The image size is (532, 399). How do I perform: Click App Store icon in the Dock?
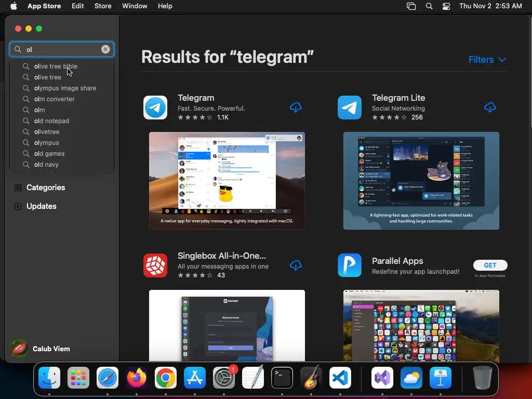[x=195, y=378]
